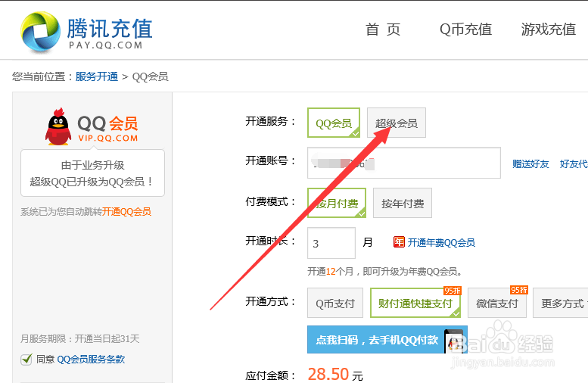Expand 更多方式 payment options
The height and width of the screenshot is (383, 588).
[562, 303]
